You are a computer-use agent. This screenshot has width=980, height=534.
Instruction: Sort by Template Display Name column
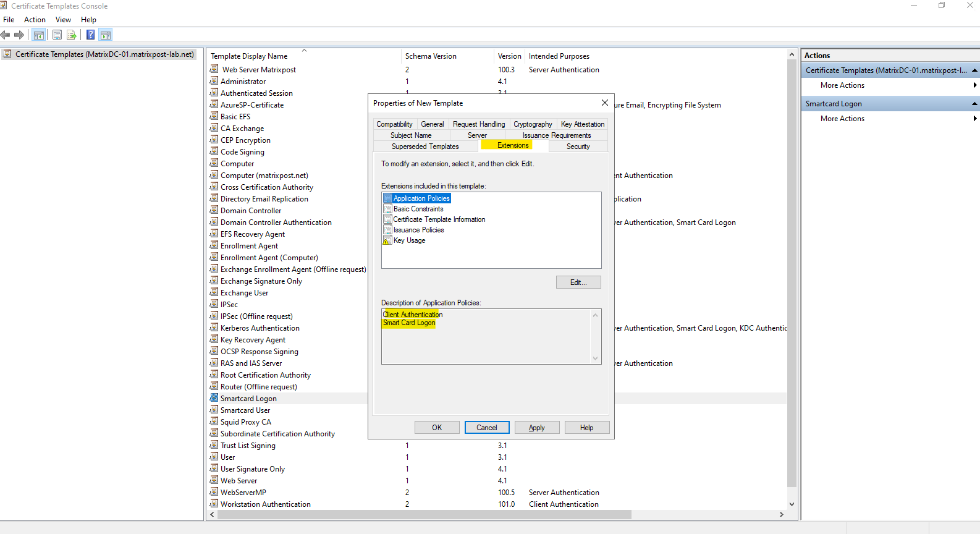point(304,56)
